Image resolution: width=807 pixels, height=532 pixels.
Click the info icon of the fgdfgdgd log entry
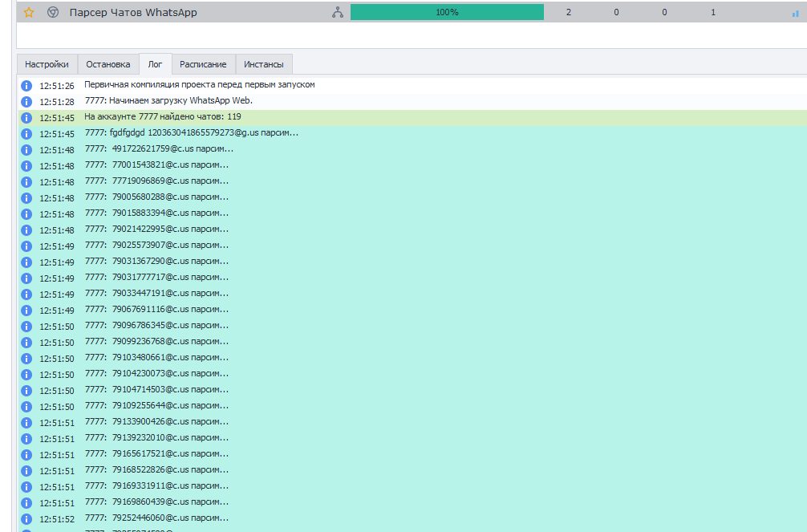pos(26,133)
